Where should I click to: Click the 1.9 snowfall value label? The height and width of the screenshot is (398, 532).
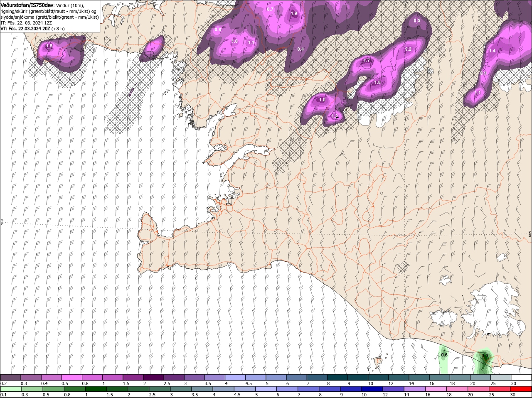click(294, 14)
